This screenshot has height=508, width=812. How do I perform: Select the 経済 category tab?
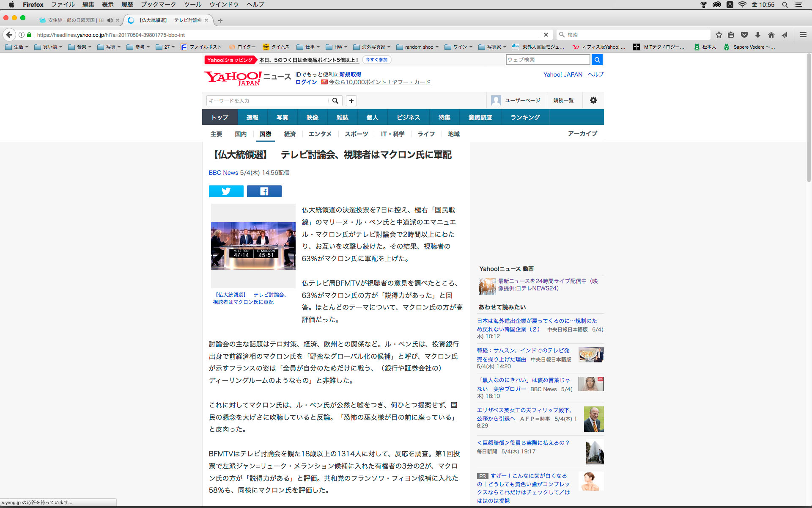pyautogui.click(x=290, y=134)
